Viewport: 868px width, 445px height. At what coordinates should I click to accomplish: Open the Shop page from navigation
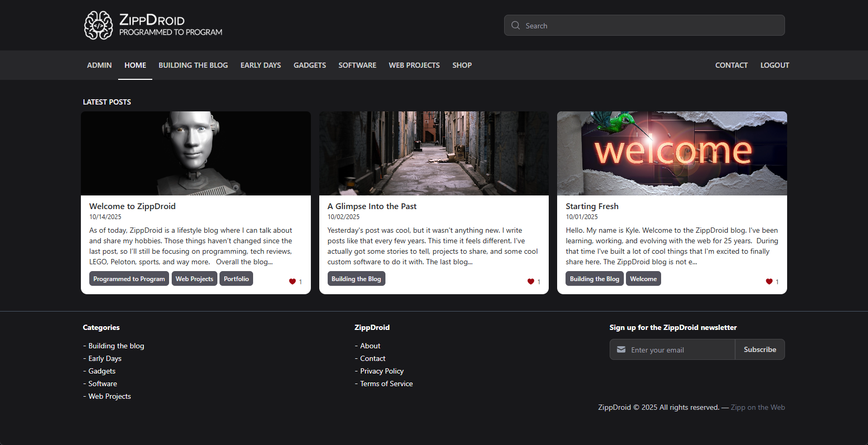[462, 65]
